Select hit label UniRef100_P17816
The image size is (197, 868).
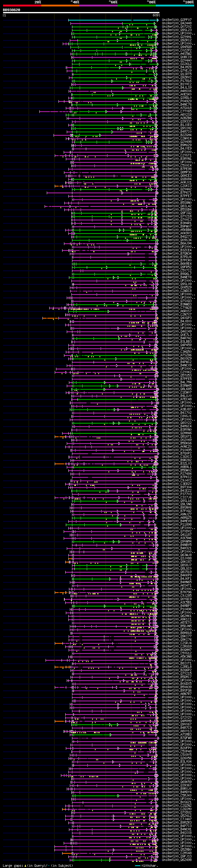click(x=176, y=81)
